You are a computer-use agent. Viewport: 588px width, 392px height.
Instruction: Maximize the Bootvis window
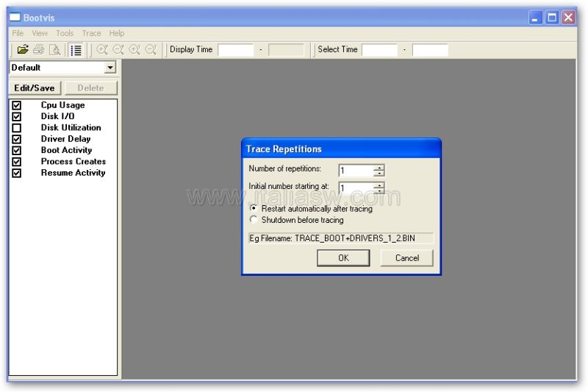pyautogui.click(x=552, y=18)
